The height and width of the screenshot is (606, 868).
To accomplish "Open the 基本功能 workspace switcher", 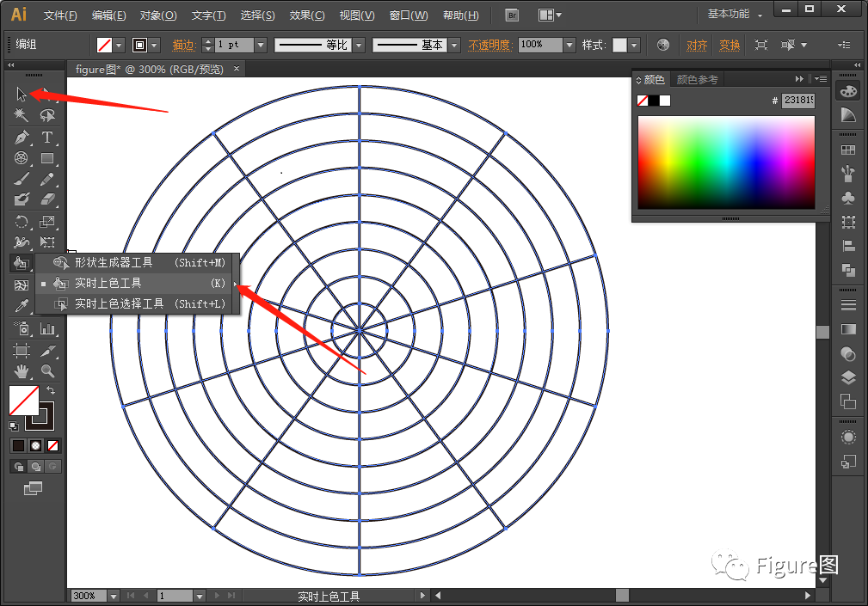I will pos(734,15).
